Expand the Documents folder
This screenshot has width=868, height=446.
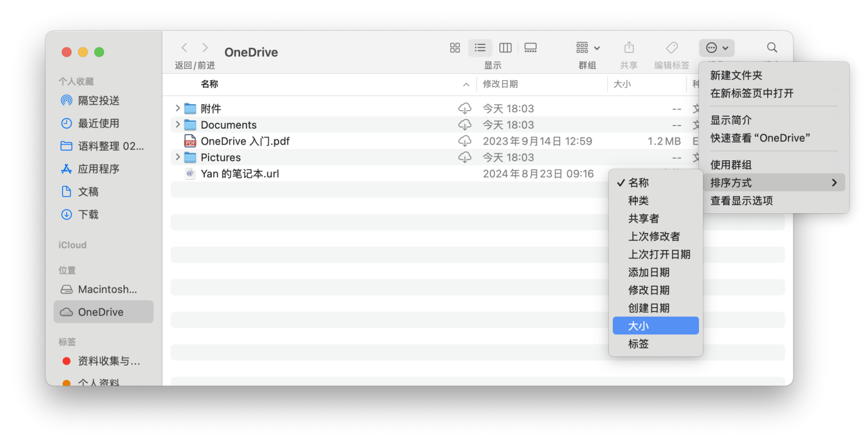(x=178, y=125)
